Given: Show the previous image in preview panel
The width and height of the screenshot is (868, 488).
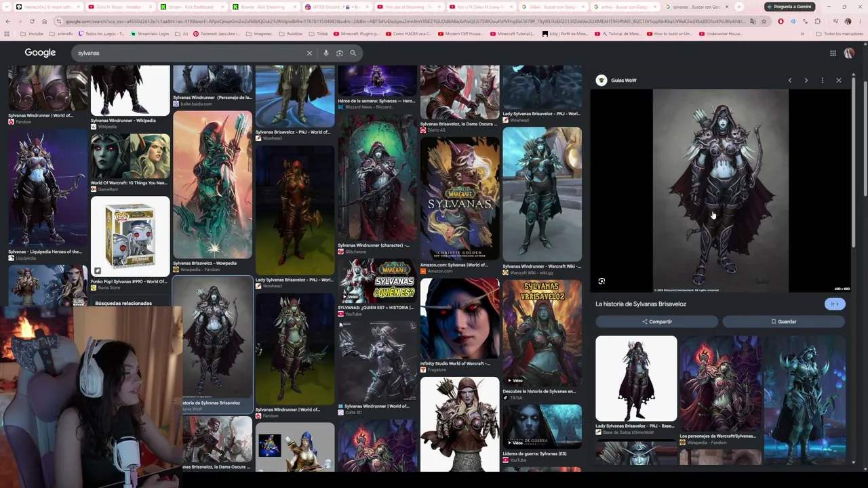Looking at the screenshot, I should pos(789,80).
